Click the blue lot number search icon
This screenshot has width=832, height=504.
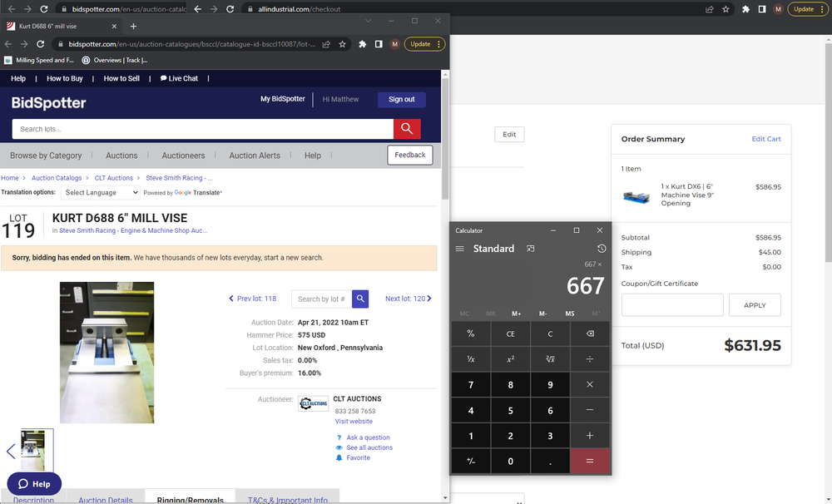pos(360,299)
